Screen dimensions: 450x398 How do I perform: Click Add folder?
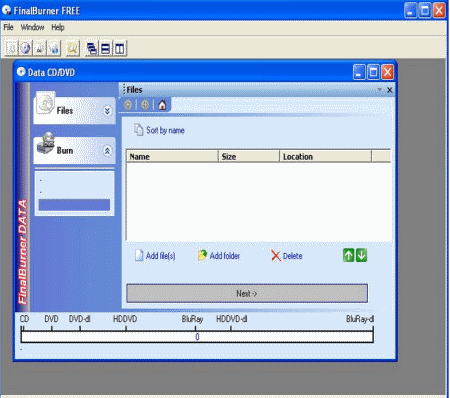click(219, 256)
